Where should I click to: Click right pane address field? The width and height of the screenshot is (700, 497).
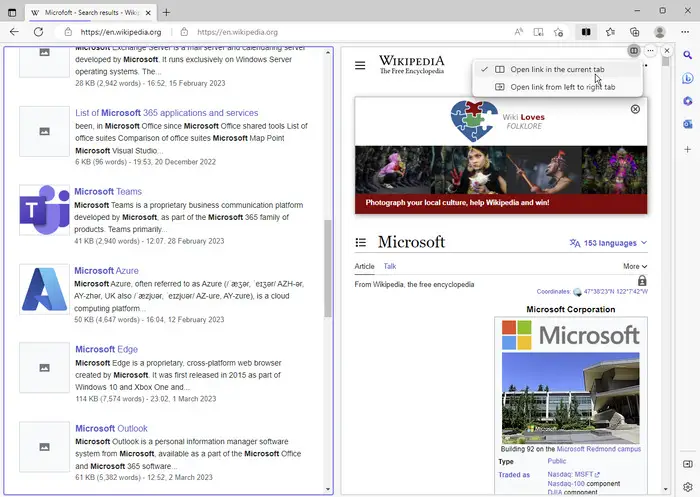[x=238, y=32]
